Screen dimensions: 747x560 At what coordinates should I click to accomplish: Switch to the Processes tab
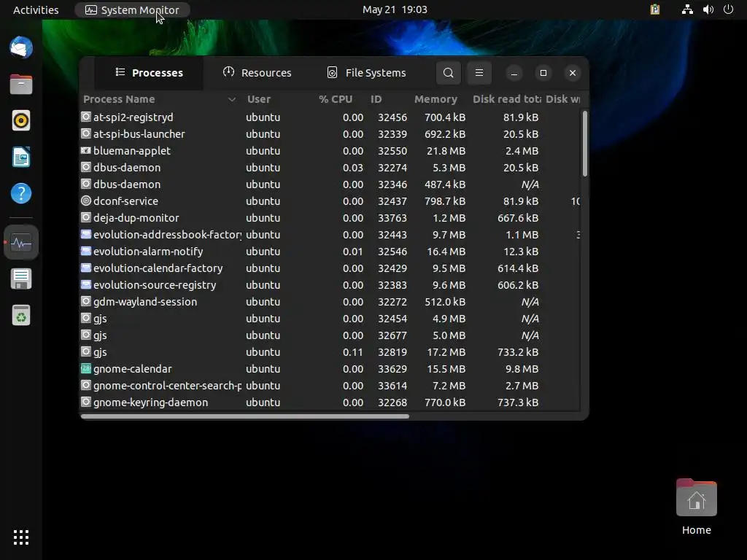[x=149, y=73]
